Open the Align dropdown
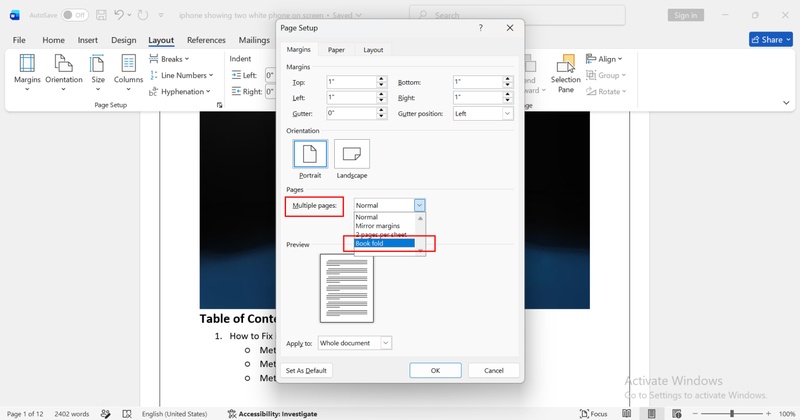This screenshot has width=800, height=420. [x=604, y=59]
